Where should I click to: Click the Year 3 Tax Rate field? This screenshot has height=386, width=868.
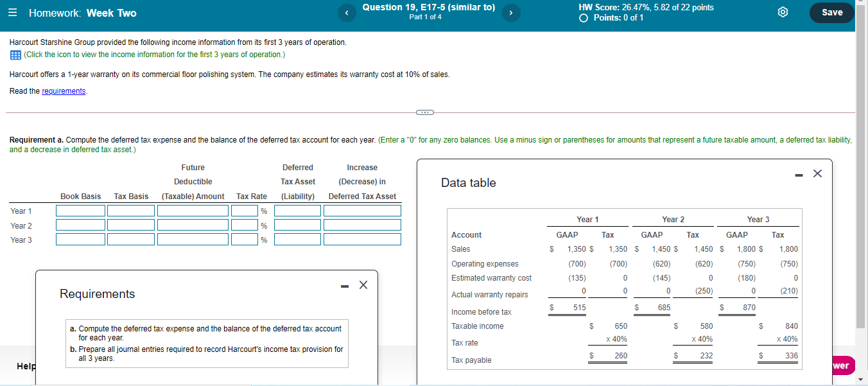(245, 239)
